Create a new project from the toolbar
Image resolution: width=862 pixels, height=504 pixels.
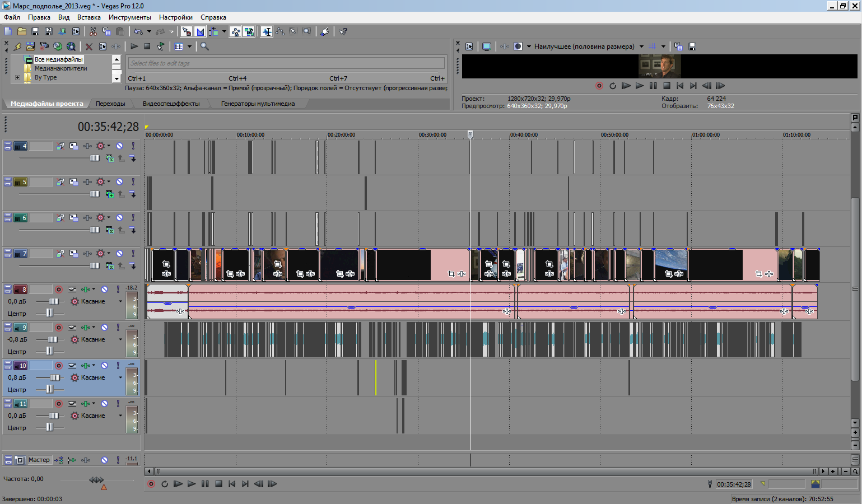pyautogui.click(x=8, y=31)
